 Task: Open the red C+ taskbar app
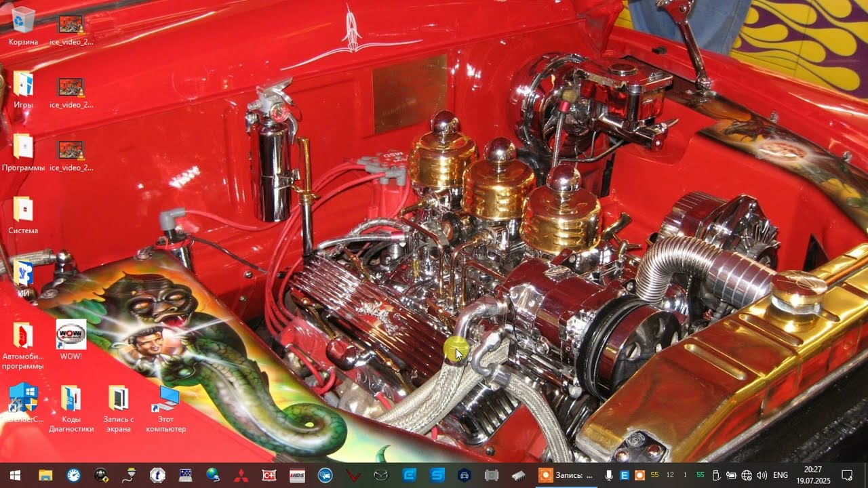269,475
